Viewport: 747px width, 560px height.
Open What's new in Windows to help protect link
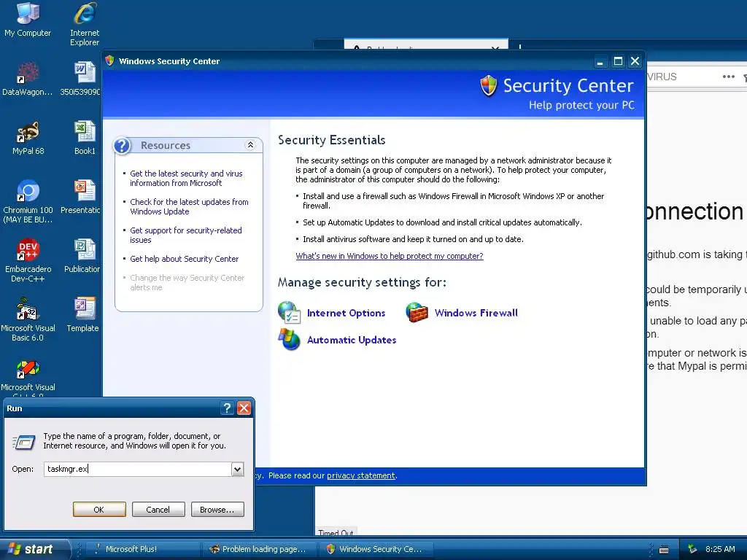pyautogui.click(x=390, y=256)
